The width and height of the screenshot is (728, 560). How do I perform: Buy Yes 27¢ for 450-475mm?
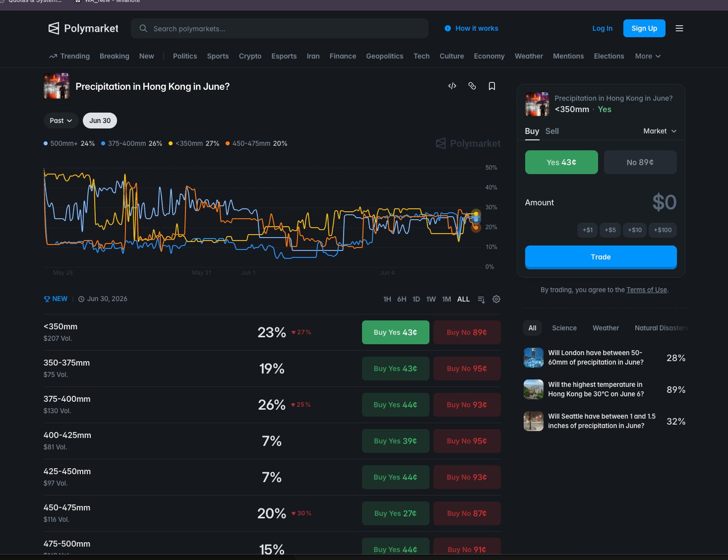click(395, 513)
